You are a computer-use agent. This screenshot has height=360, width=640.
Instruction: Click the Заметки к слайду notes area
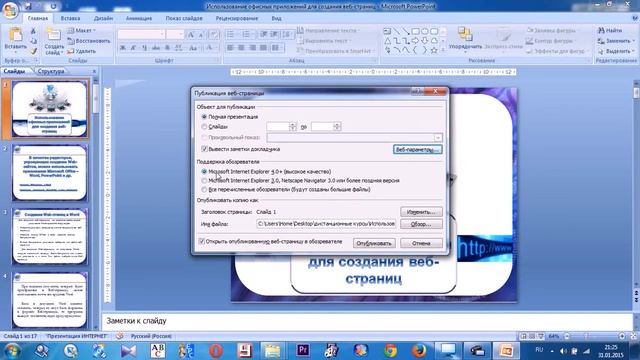[x=367, y=321]
